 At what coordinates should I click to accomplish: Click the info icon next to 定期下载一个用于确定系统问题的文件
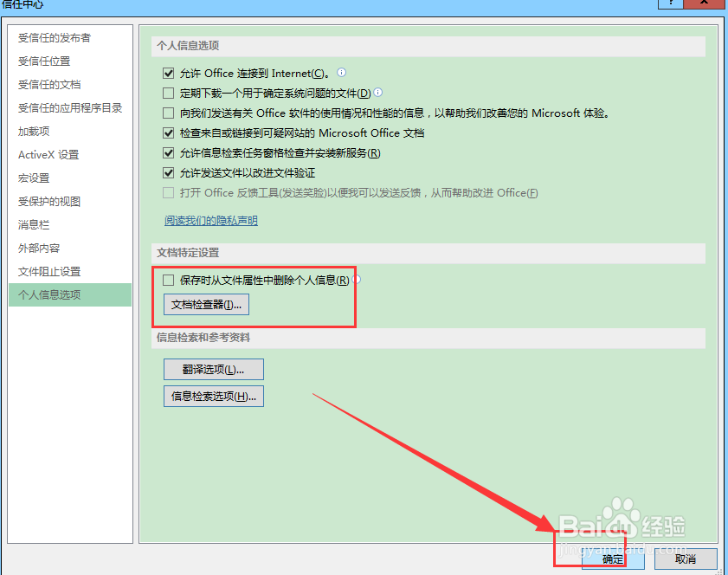click(x=377, y=93)
